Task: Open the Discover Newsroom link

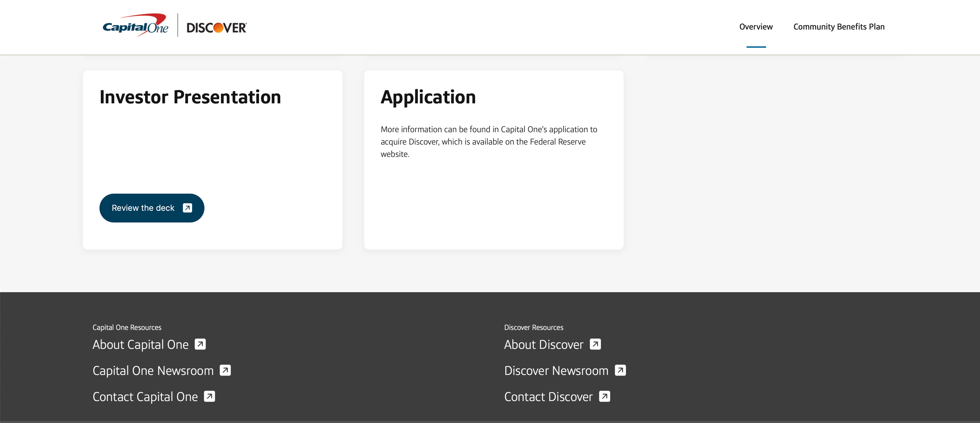Action: pyautogui.click(x=556, y=370)
